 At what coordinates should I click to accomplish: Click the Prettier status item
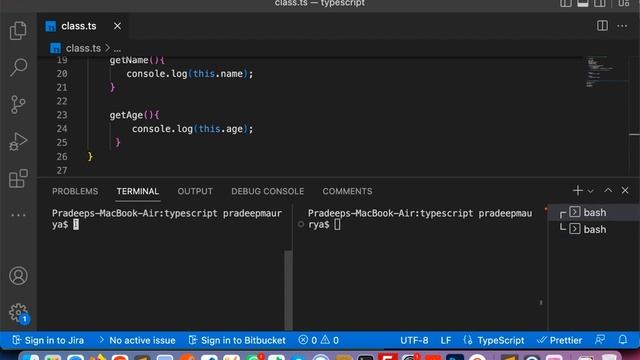click(x=559, y=340)
